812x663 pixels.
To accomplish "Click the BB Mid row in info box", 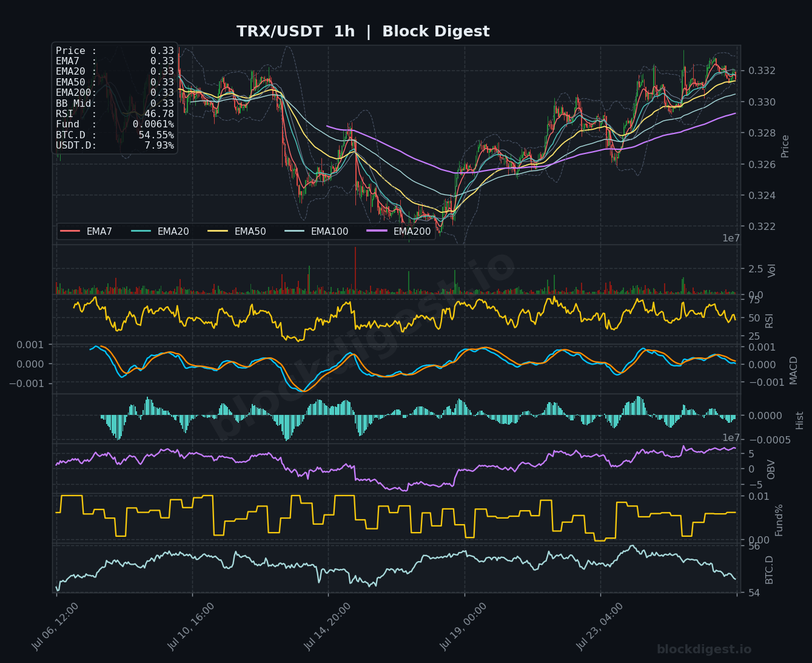I will click(x=115, y=103).
